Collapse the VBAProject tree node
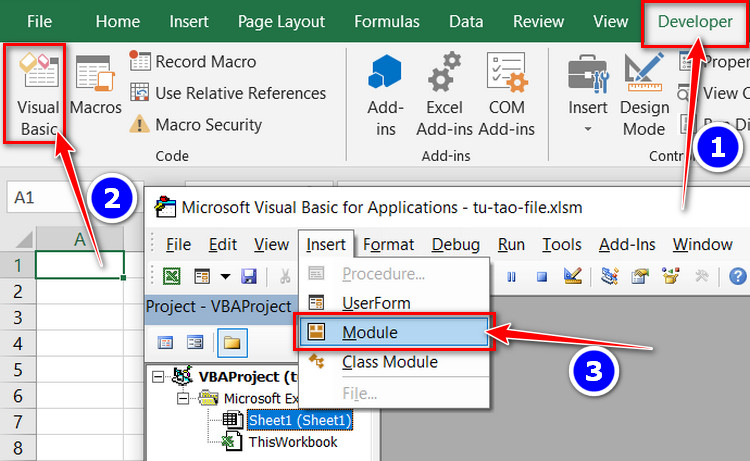 (158, 377)
